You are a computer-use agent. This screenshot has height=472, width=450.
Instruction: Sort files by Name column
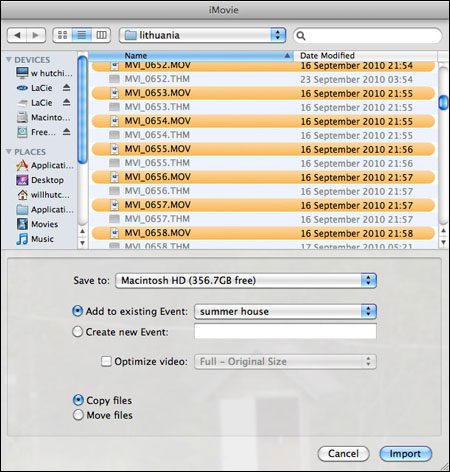[191, 56]
